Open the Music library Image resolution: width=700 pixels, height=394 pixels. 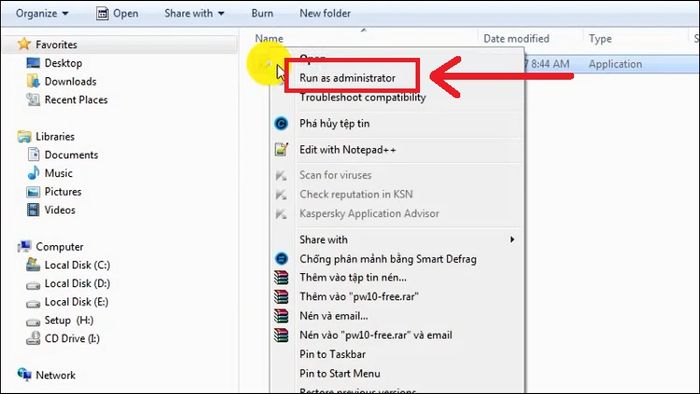coord(58,173)
